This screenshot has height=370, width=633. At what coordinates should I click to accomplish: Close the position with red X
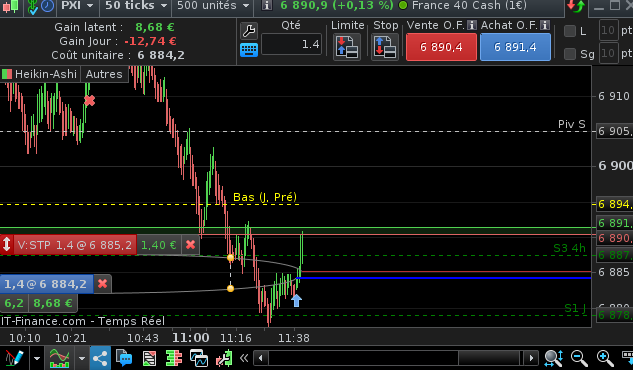point(103,284)
